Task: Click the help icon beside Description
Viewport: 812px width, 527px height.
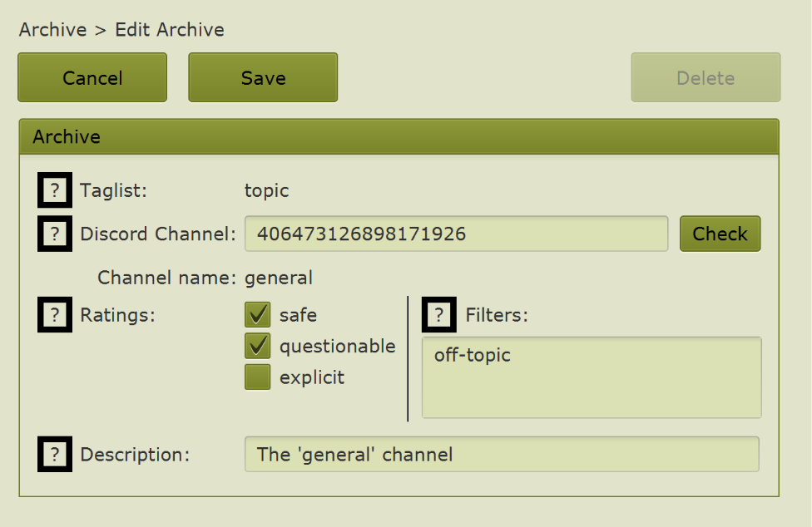Action: coord(54,455)
